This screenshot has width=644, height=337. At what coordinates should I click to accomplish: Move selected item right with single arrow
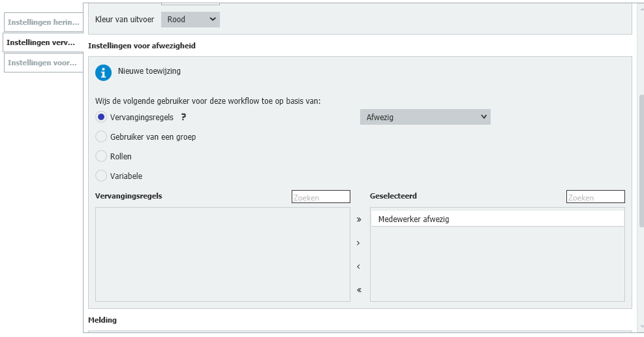tap(359, 244)
